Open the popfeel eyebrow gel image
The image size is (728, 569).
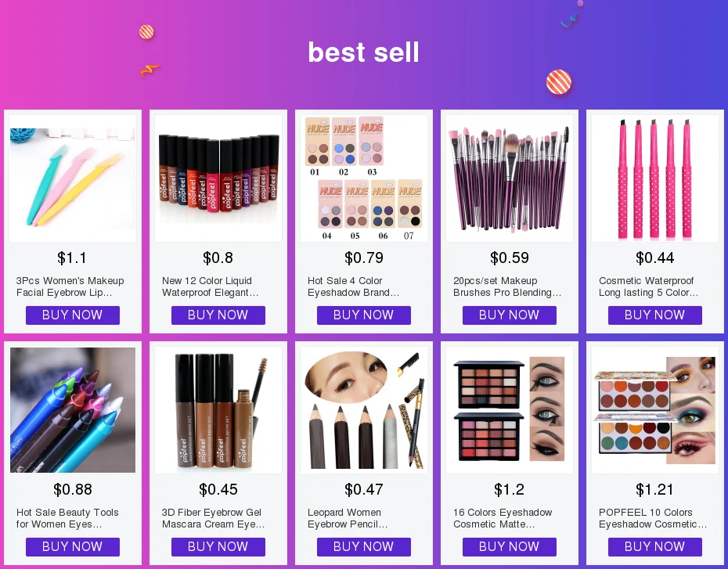tap(218, 410)
